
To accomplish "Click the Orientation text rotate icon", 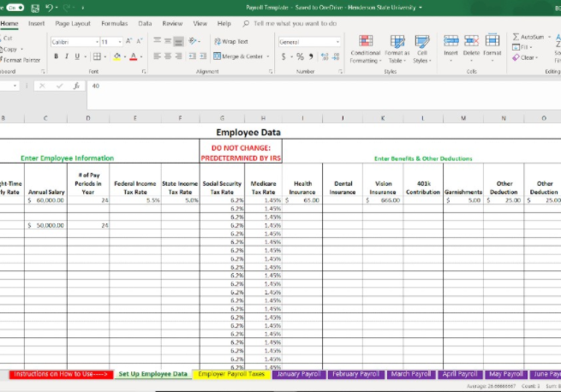I will pyautogui.click(x=193, y=41).
